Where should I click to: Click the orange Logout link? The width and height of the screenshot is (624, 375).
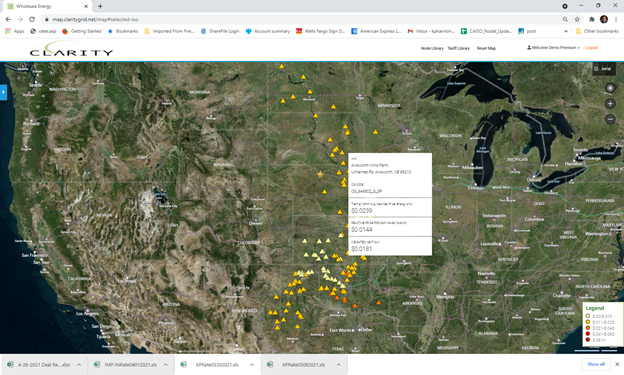tap(591, 48)
